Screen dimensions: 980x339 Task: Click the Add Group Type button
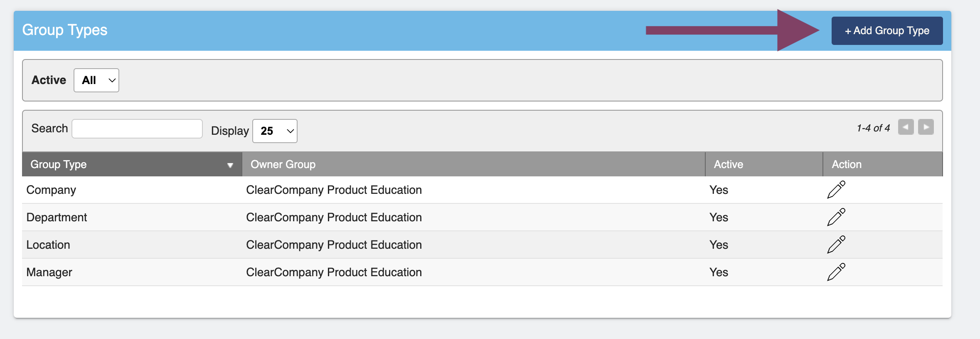coord(887,31)
